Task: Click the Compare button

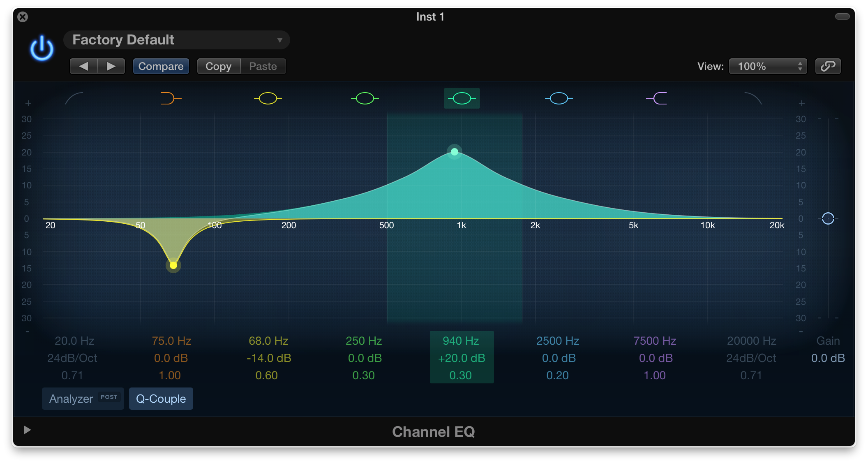Action: 161,66
